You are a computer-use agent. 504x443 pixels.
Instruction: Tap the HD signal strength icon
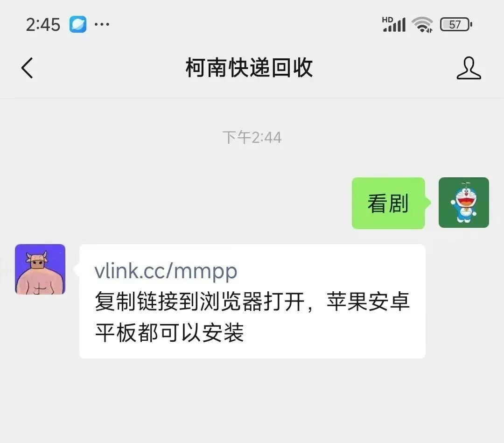(393, 24)
